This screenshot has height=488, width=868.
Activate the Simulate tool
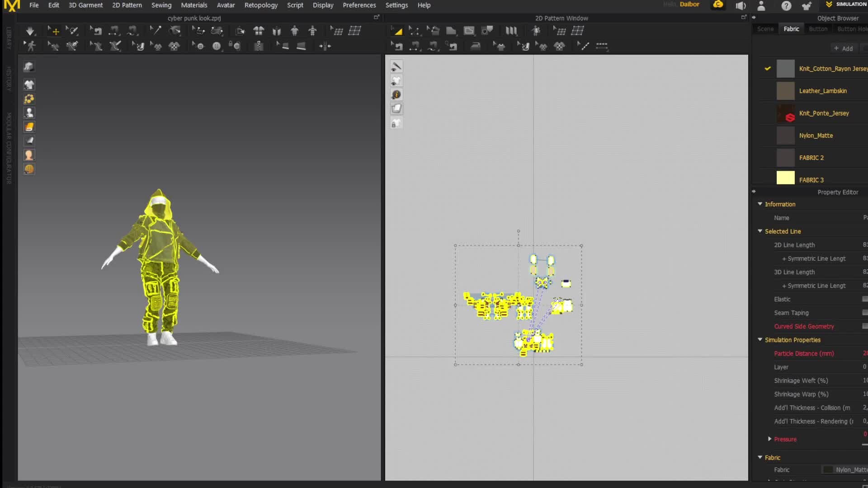coord(30,30)
